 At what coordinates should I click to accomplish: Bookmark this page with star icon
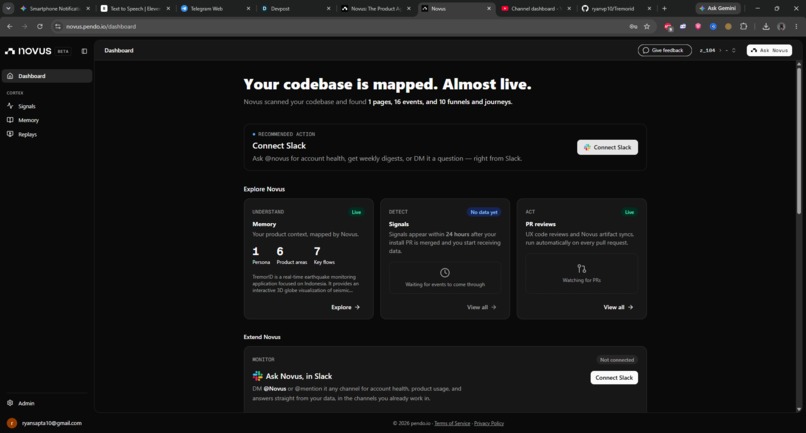tap(647, 27)
